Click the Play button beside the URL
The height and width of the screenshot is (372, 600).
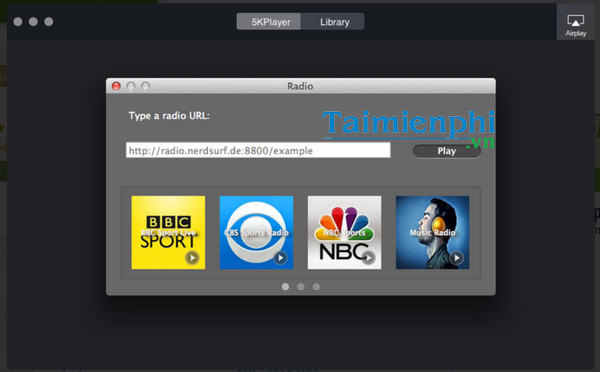click(x=447, y=151)
